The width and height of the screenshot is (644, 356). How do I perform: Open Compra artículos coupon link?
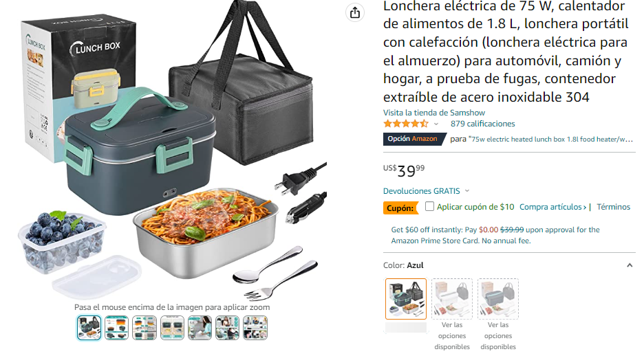[x=552, y=207]
